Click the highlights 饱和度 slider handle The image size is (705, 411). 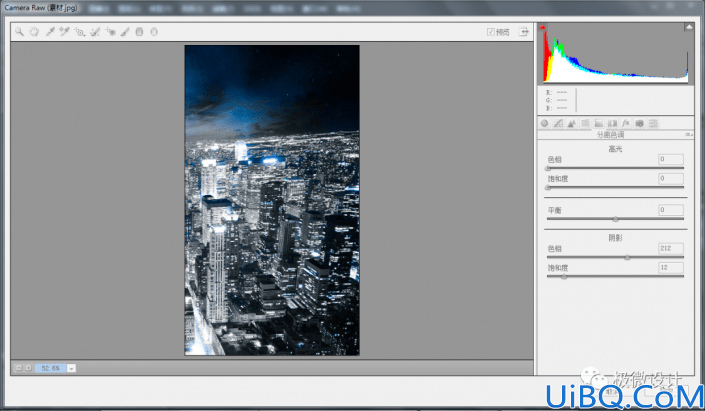coord(548,188)
